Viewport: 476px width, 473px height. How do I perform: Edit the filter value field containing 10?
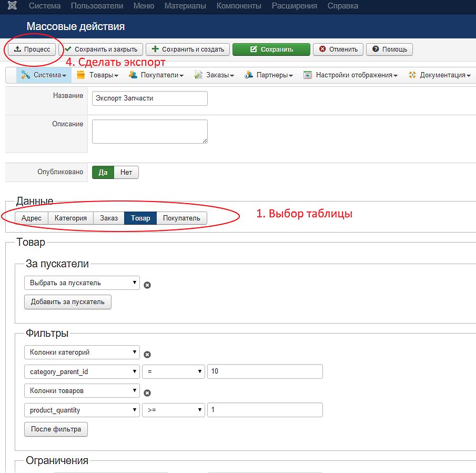[x=265, y=371]
